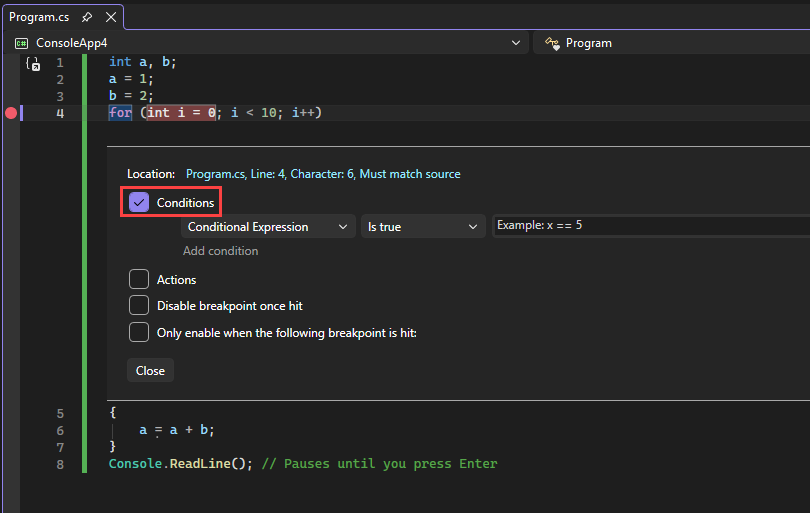Uncheck the Conditions checkbox
810x513 pixels.
click(x=139, y=202)
